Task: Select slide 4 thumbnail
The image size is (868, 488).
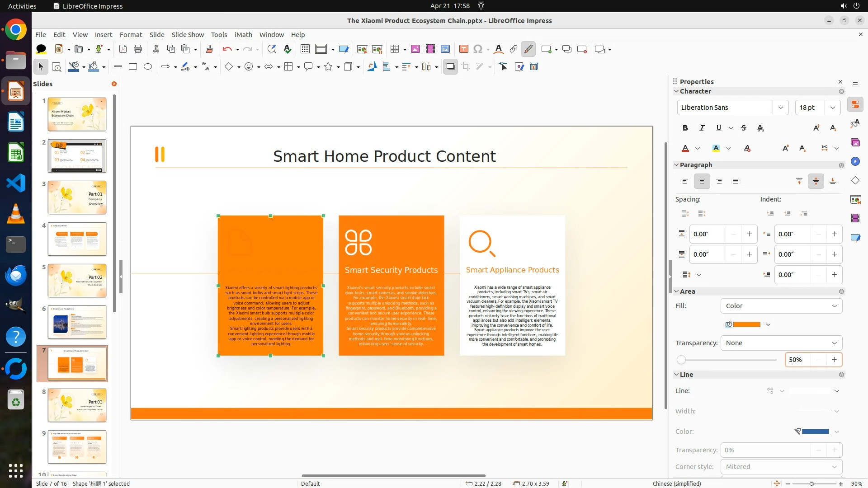Action: tap(77, 239)
